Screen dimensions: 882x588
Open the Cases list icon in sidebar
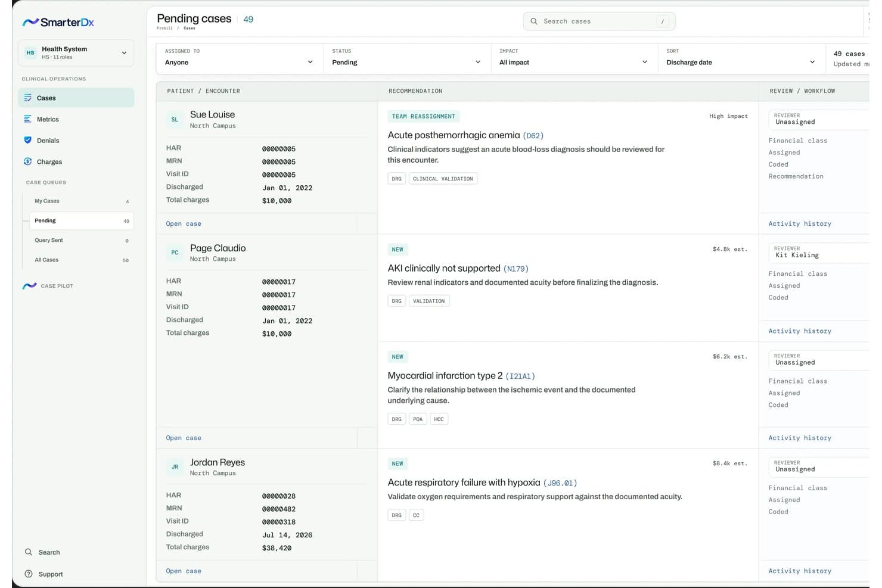tap(27, 98)
